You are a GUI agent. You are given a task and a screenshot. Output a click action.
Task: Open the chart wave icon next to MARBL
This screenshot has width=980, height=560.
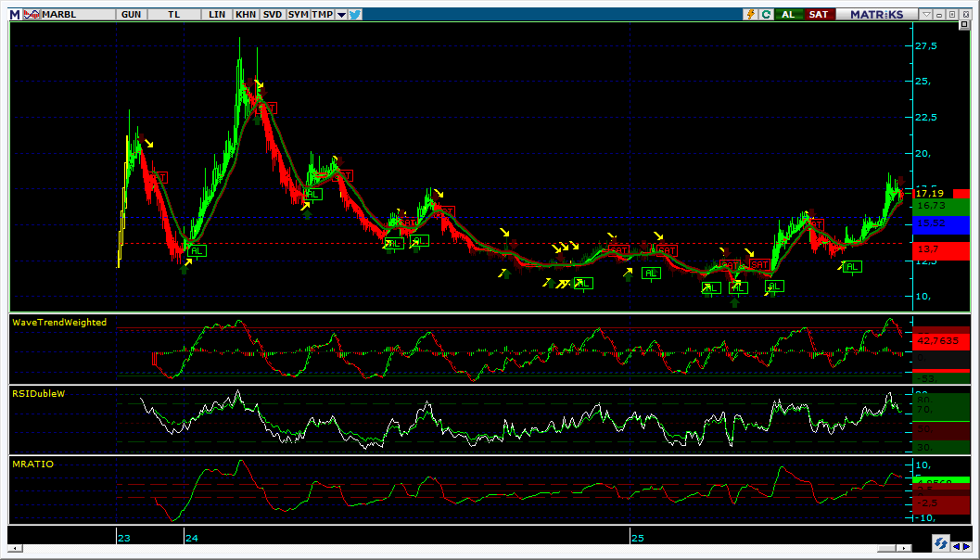pos(32,15)
